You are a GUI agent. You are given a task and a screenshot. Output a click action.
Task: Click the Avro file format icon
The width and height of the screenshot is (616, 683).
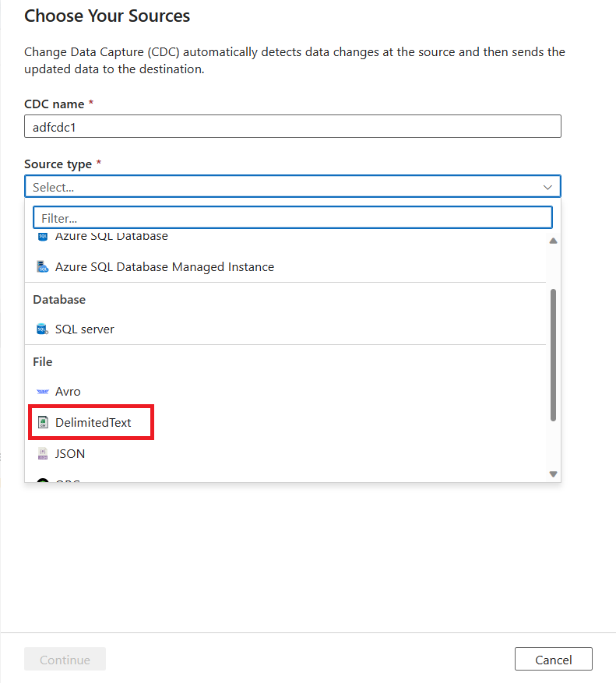(42, 391)
